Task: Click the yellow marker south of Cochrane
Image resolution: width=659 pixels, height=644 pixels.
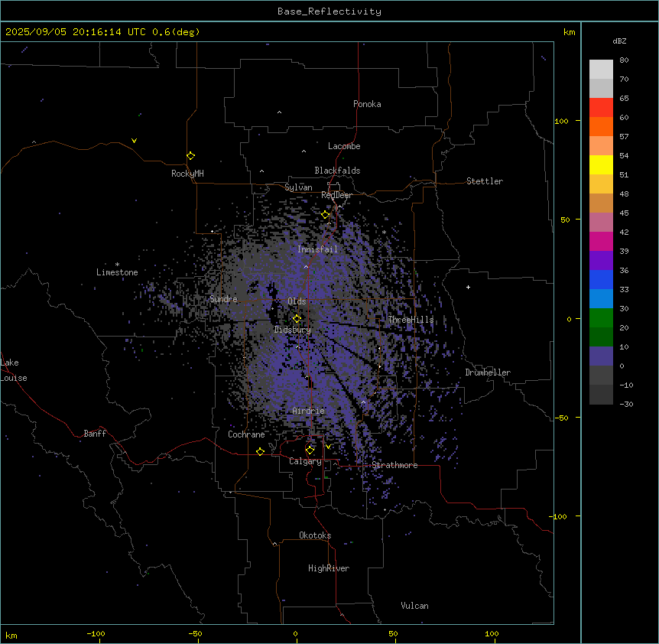Action: (260, 451)
